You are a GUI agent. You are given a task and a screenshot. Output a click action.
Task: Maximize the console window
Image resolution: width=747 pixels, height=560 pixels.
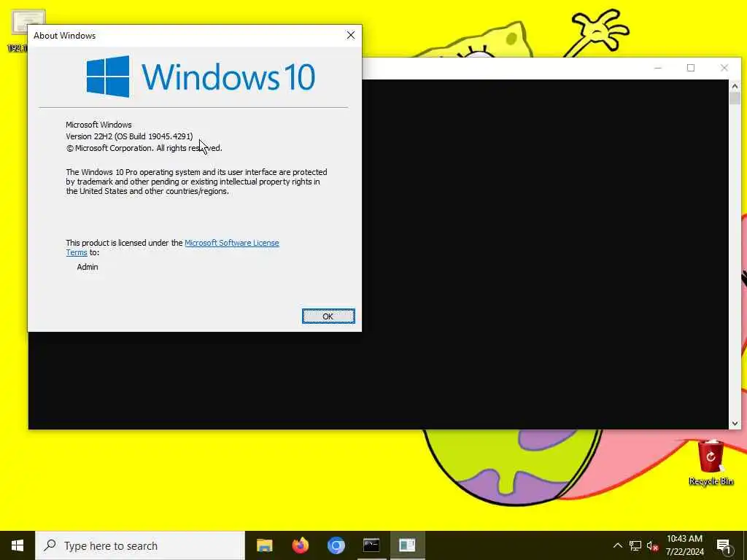[x=691, y=68]
